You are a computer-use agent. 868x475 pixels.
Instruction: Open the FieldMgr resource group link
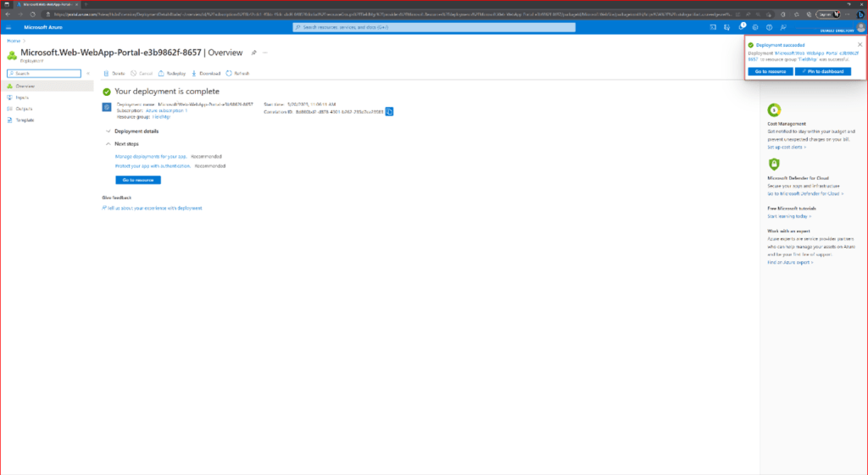[x=162, y=117]
